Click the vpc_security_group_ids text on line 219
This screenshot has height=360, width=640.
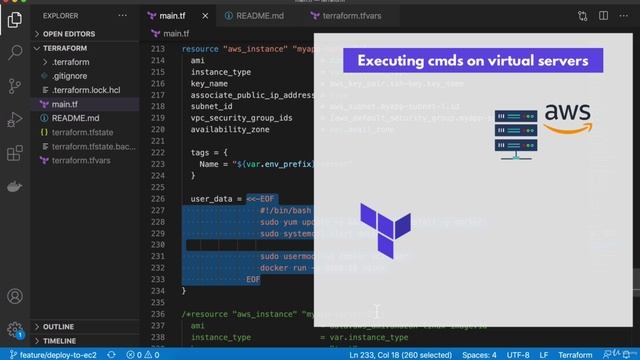click(x=241, y=118)
